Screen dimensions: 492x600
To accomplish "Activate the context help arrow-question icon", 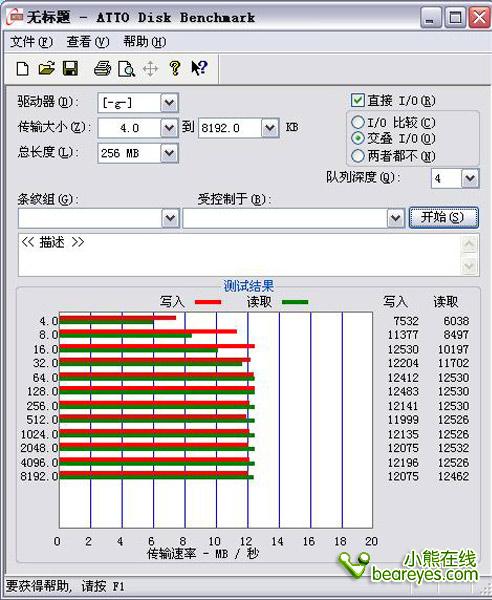I will (199, 68).
